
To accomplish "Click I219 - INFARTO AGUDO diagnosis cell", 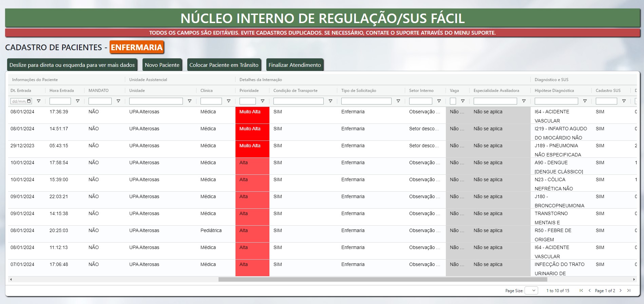I will (561, 133).
